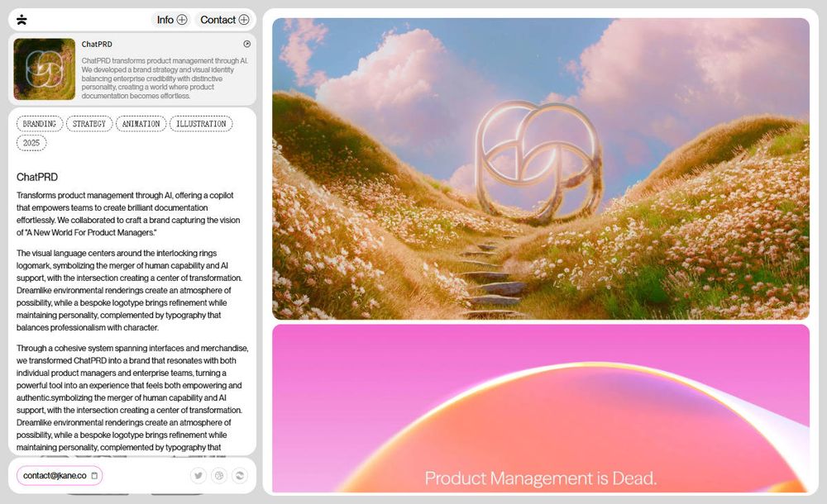Screen dimensions: 827x504
Task: Open the third social icon with wave symbol
Action: tap(240, 476)
